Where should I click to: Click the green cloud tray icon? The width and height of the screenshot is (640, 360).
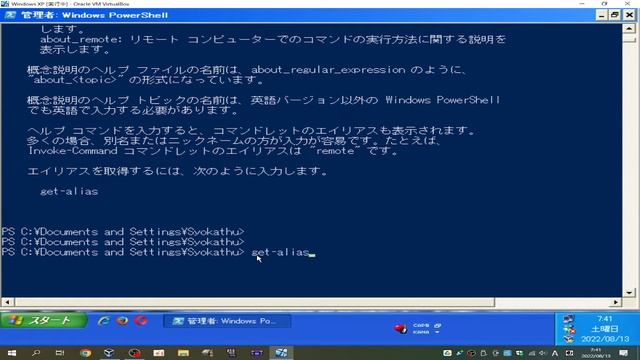pos(447,353)
